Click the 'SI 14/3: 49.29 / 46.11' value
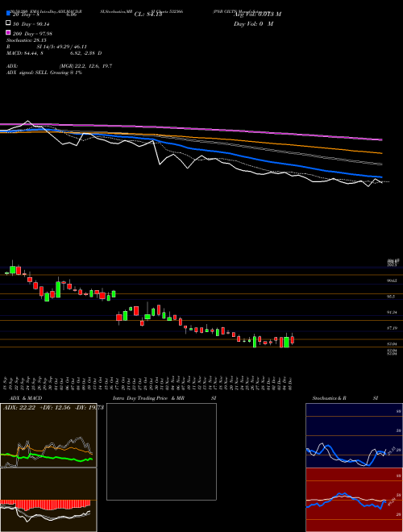 click(x=62, y=47)
